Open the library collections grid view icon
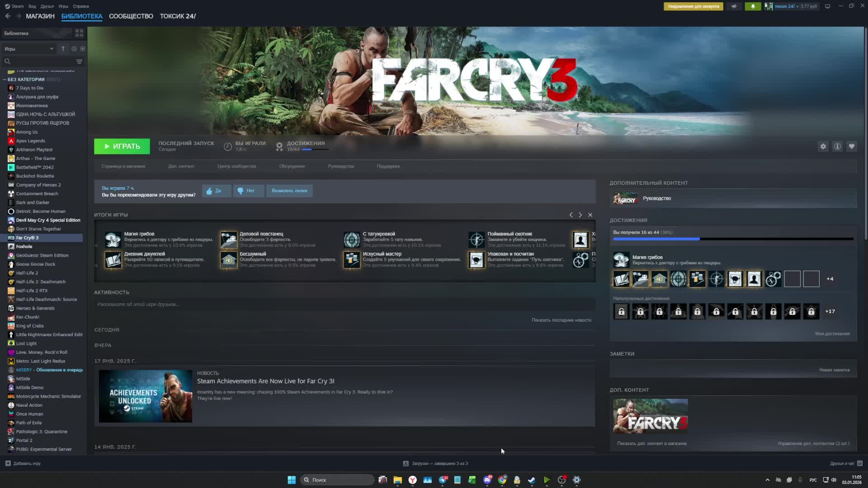Viewport: 868px width, 488px height. click(x=79, y=33)
